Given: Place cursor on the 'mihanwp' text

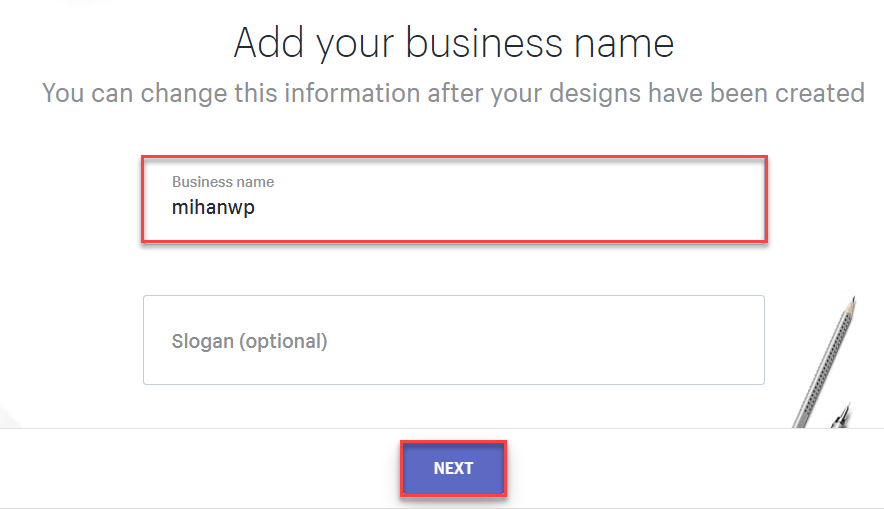Looking at the screenshot, I should click(x=213, y=207).
